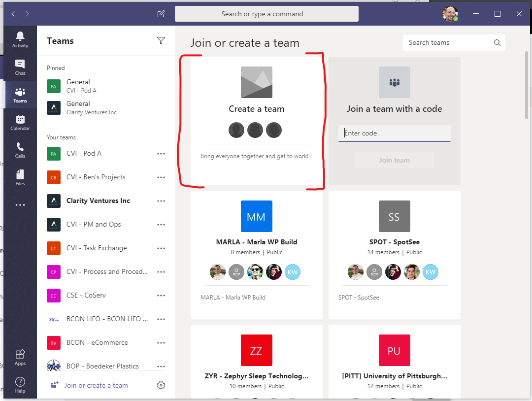Open more options for CVI - Task Exchange
532x401 pixels.
[161, 248]
